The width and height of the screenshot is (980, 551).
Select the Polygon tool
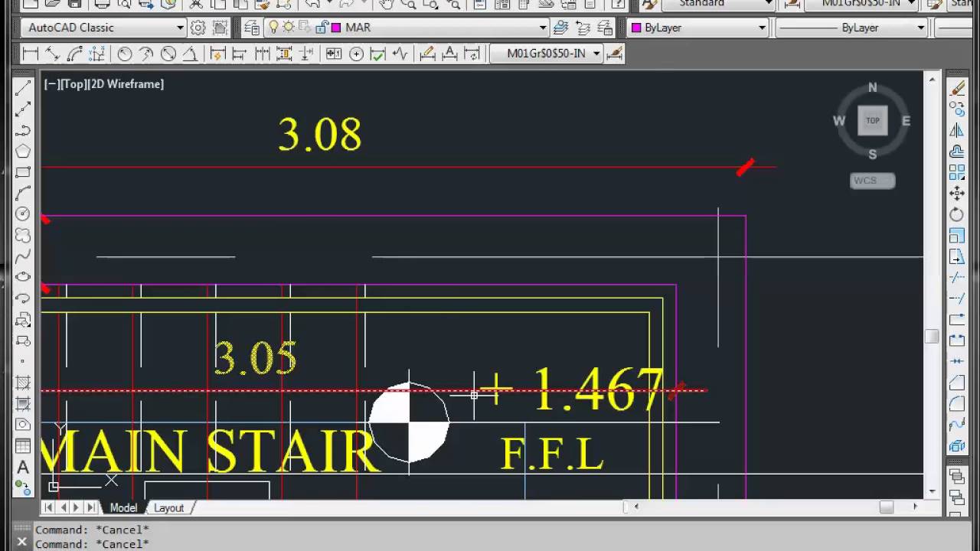[23, 151]
